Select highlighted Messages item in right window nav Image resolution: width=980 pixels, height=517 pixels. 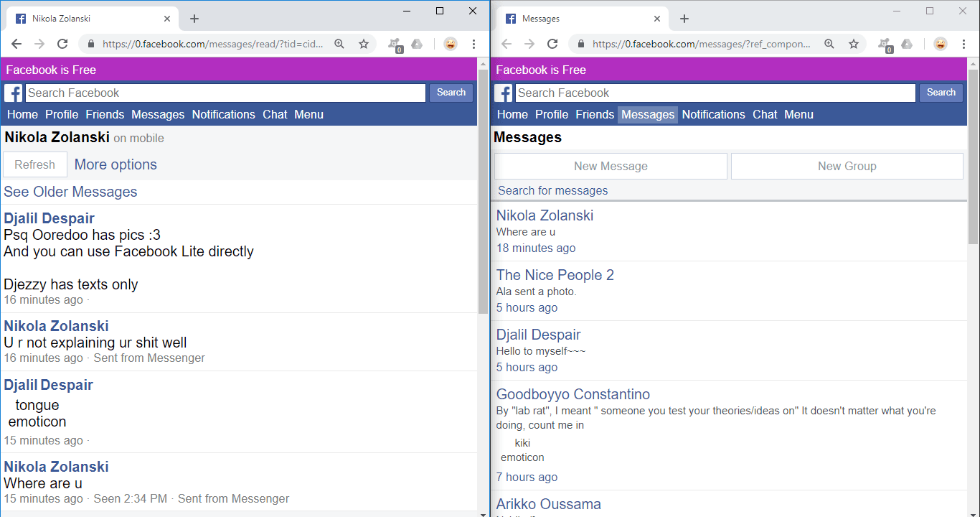(648, 114)
